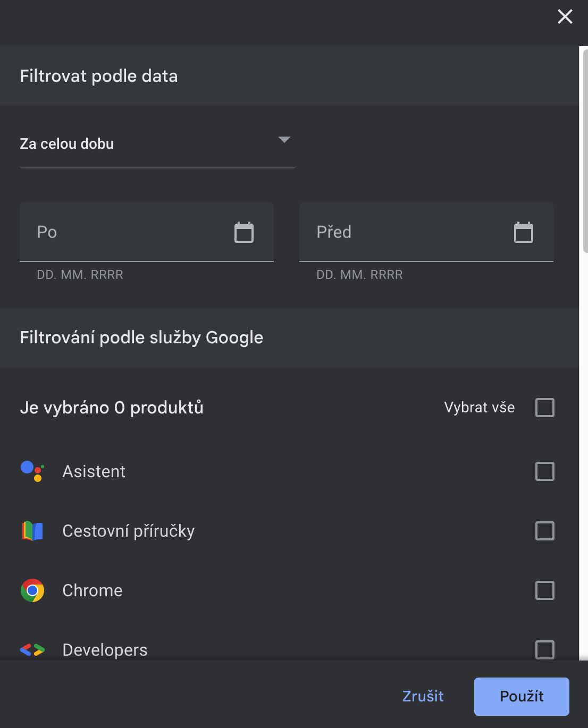Click the Chrome logo icon
Image resolution: width=588 pixels, height=728 pixels.
(x=32, y=590)
